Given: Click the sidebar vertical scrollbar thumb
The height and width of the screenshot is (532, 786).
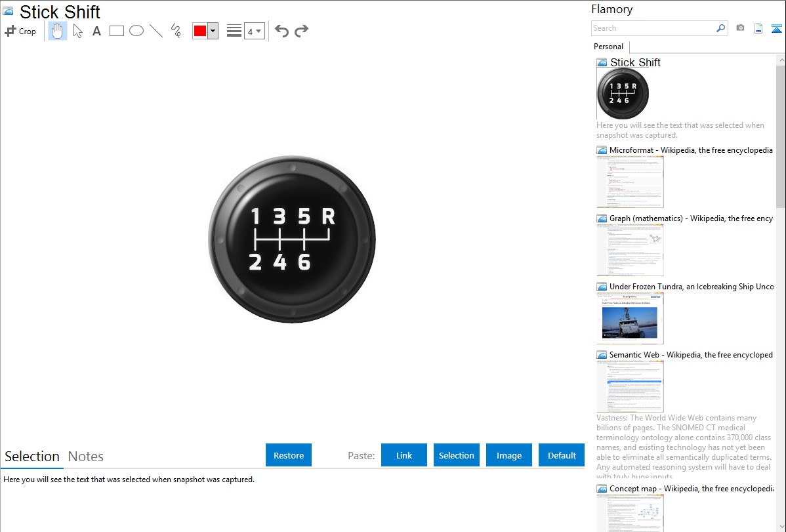Looking at the screenshot, I should [781, 136].
